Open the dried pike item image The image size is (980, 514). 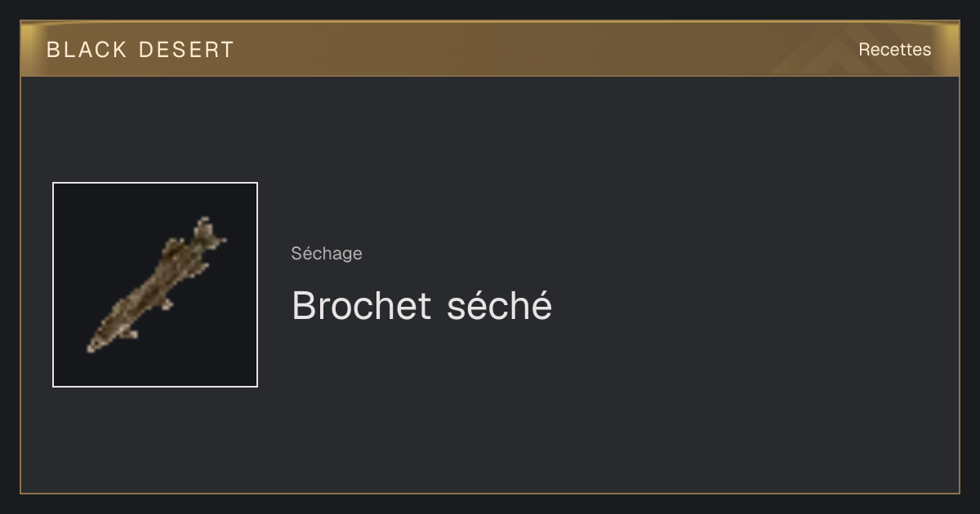pos(155,285)
